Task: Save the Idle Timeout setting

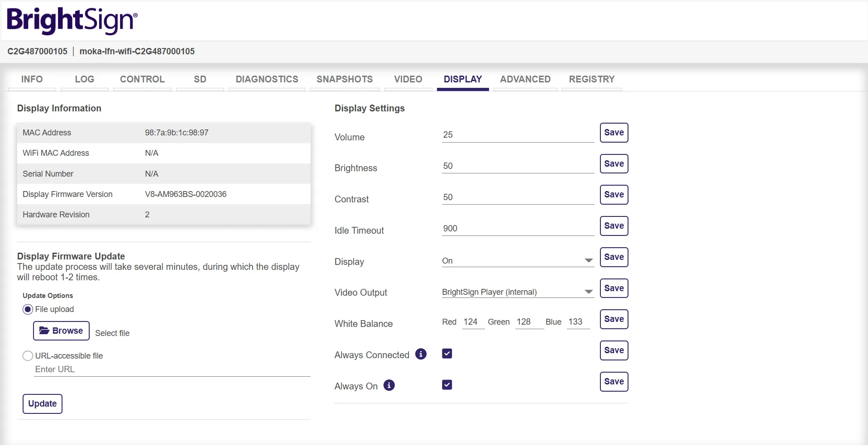Action: pos(614,226)
